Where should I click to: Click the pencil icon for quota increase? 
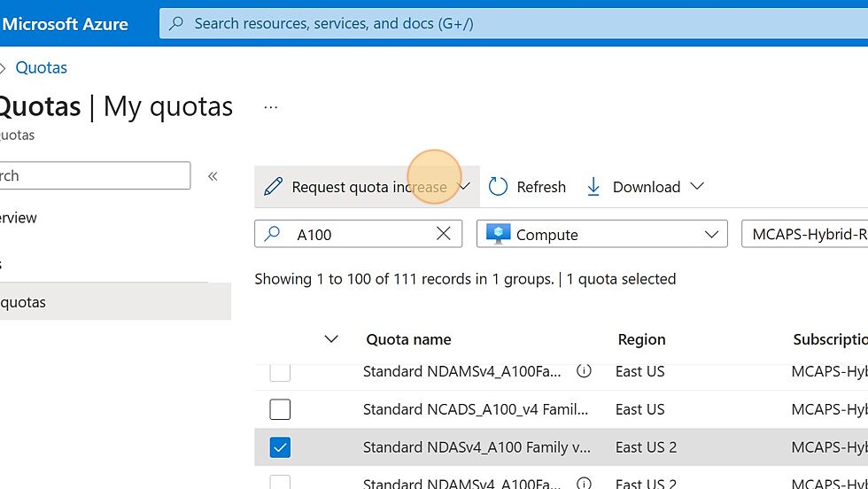point(274,187)
